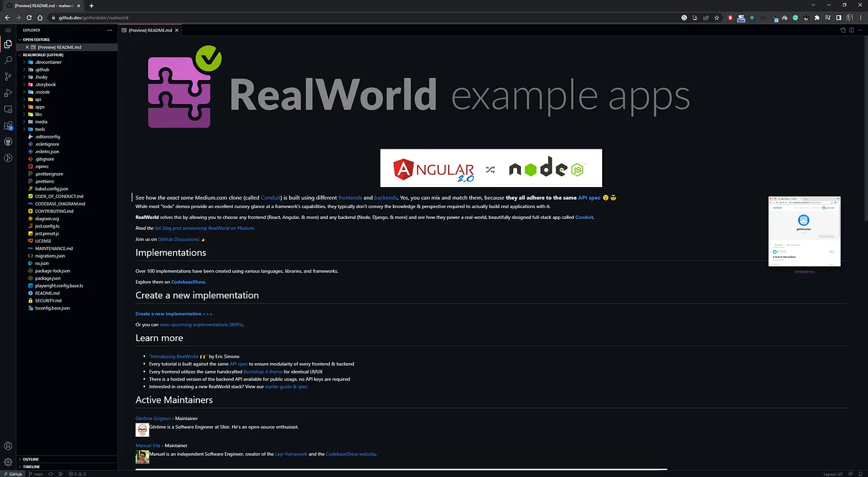Open the Chrome three-dot menu
868x477 pixels.
pos(861,18)
